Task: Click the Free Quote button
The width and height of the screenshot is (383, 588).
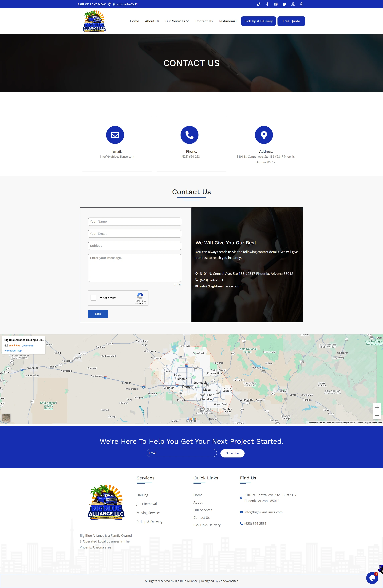Action: tap(291, 21)
